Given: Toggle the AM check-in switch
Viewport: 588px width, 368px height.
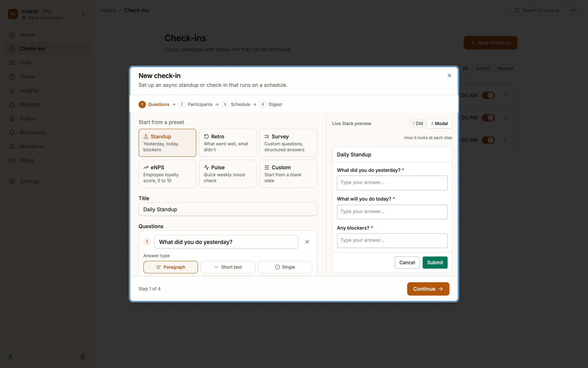Looking at the screenshot, I should pyautogui.click(x=488, y=95).
